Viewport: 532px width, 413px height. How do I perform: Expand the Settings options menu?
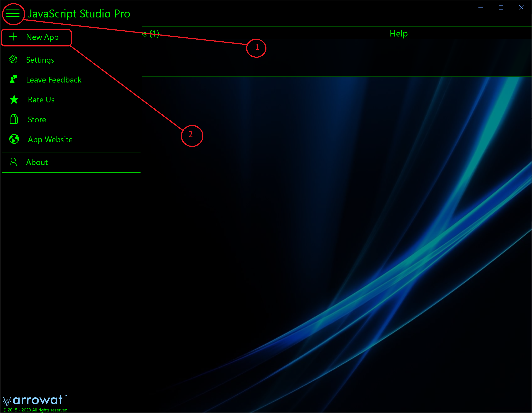coord(40,60)
